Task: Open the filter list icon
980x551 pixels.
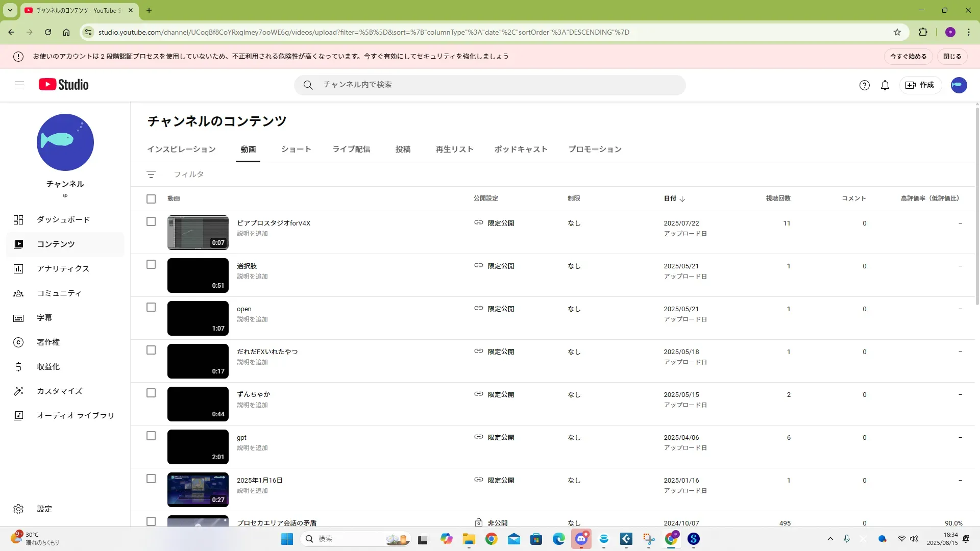Action: [151, 174]
